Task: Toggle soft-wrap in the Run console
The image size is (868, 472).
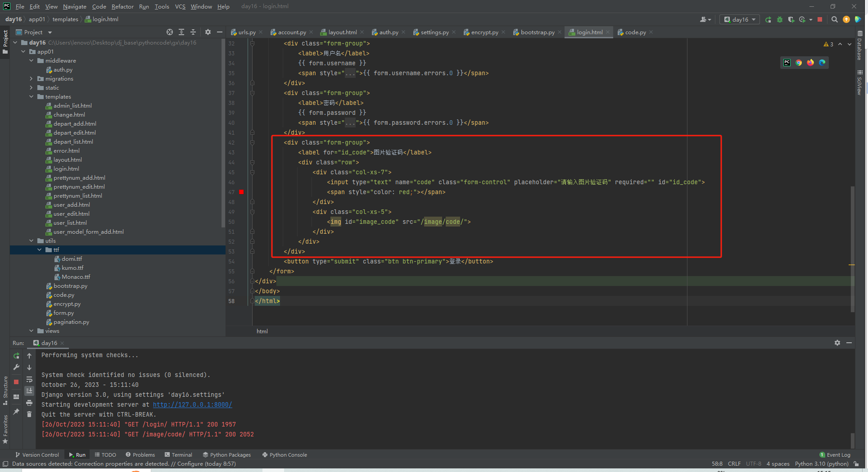Action: coord(29,379)
